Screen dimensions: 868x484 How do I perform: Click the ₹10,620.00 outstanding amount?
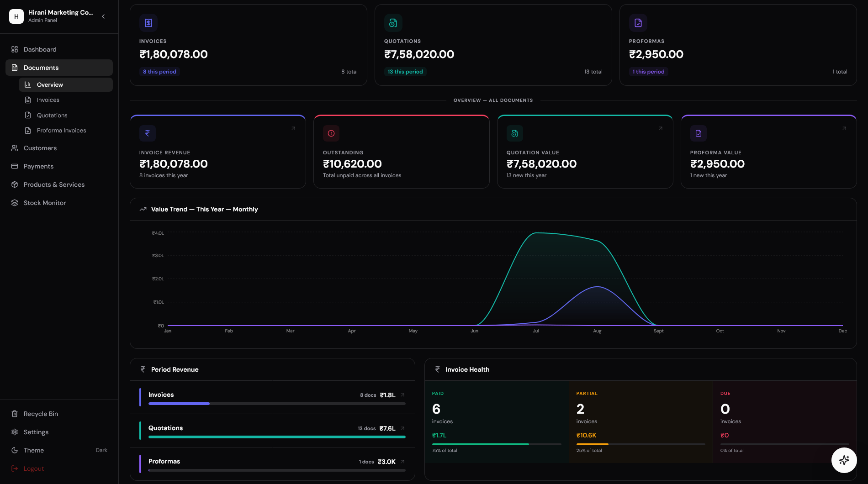(x=352, y=164)
